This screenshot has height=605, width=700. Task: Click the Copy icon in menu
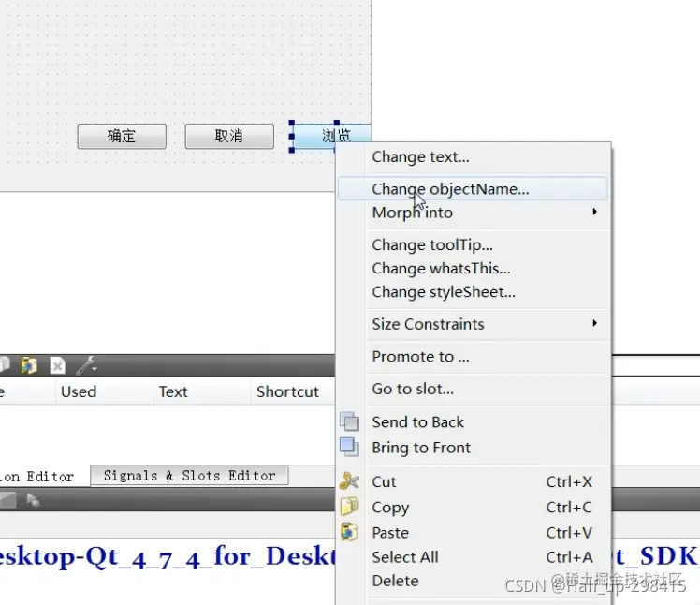(x=349, y=507)
